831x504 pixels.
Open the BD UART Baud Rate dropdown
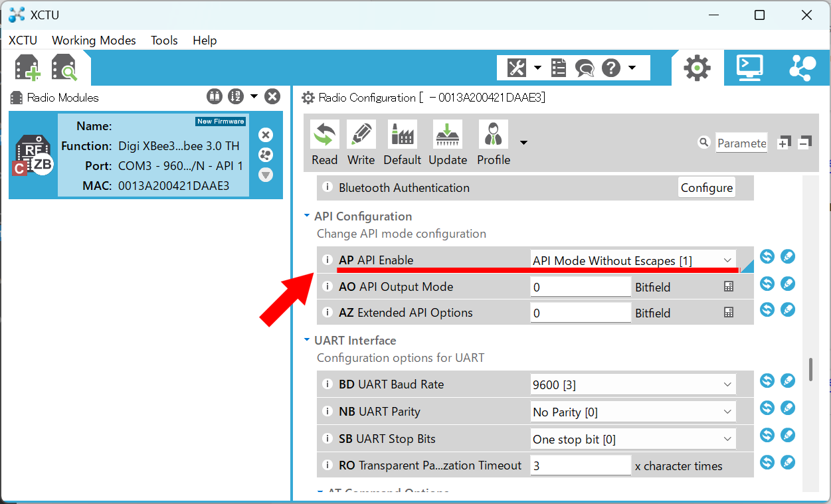[x=633, y=384]
